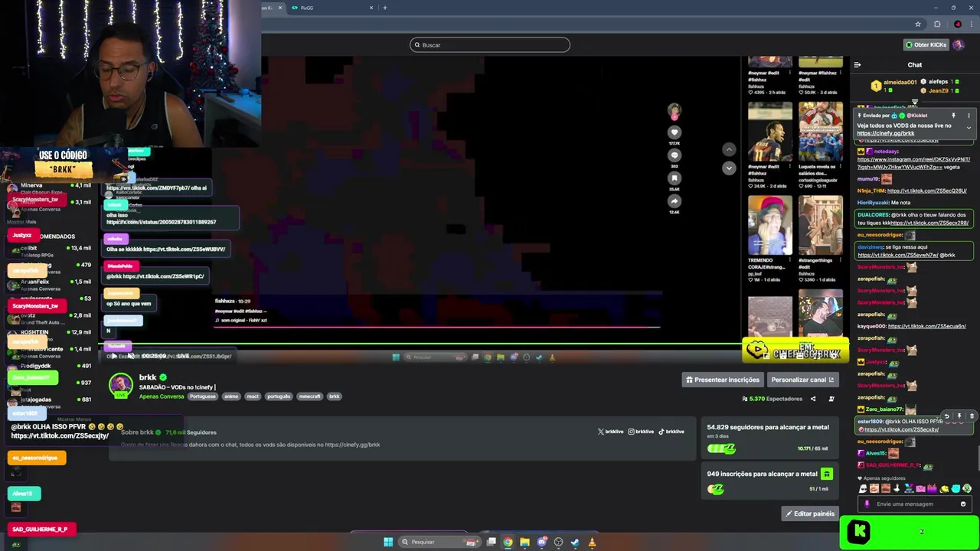Select the react tag
Screen dimensions: 980x551
[253, 396]
